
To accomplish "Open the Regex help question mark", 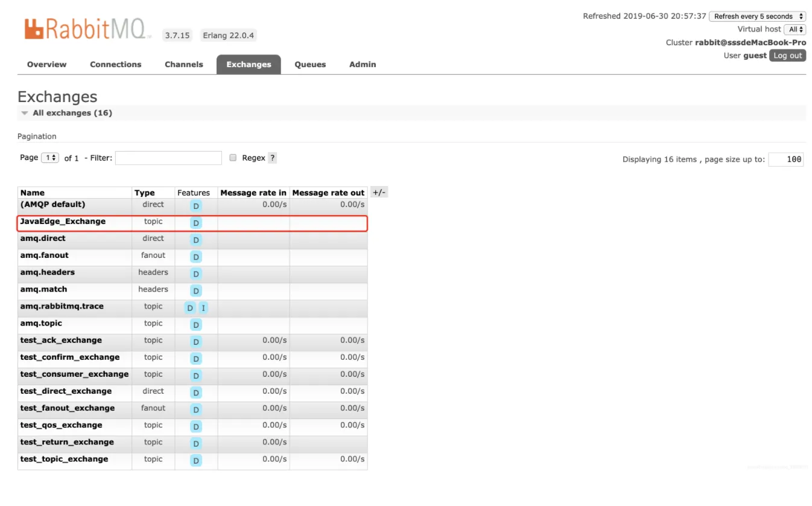I will 272,158.
